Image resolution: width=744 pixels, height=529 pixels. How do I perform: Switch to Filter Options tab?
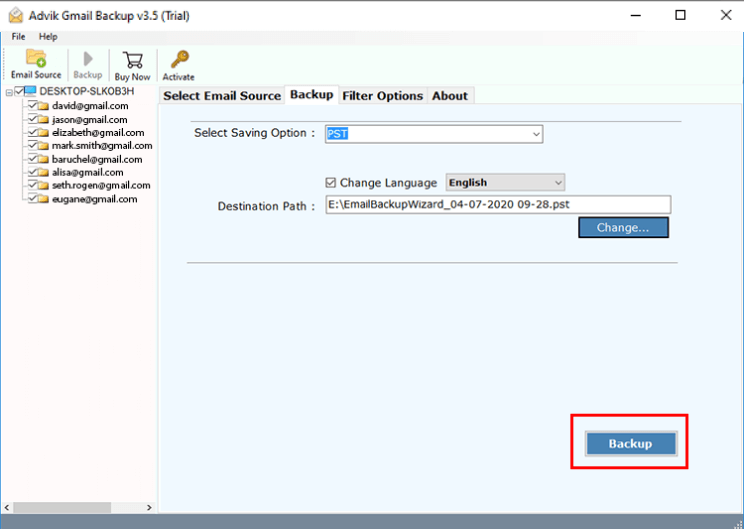(382, 96)
